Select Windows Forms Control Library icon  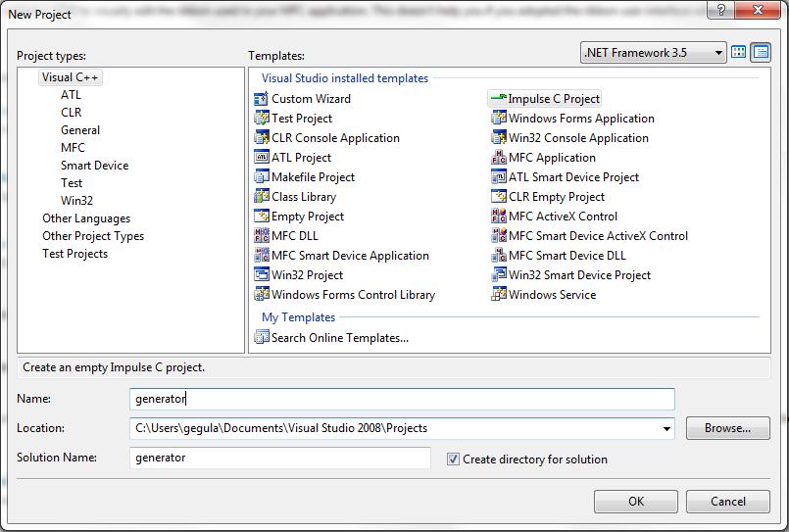261,295
